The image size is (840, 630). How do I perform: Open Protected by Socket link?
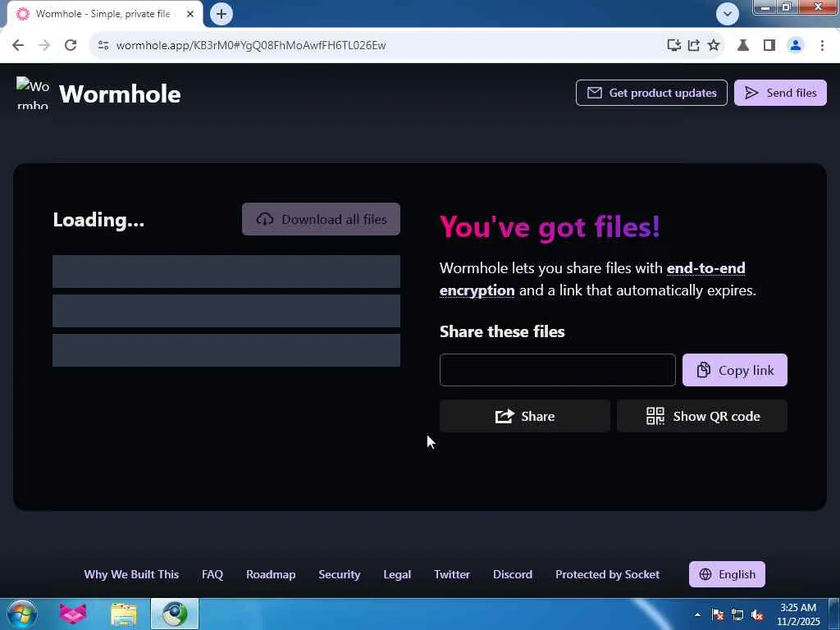tap(608, 574)
